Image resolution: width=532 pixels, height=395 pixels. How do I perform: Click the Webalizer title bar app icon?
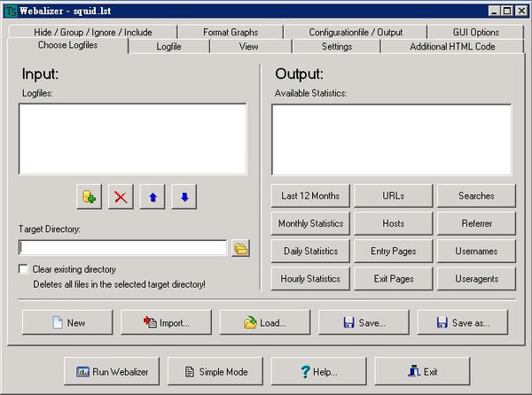[x=11, y=12]
